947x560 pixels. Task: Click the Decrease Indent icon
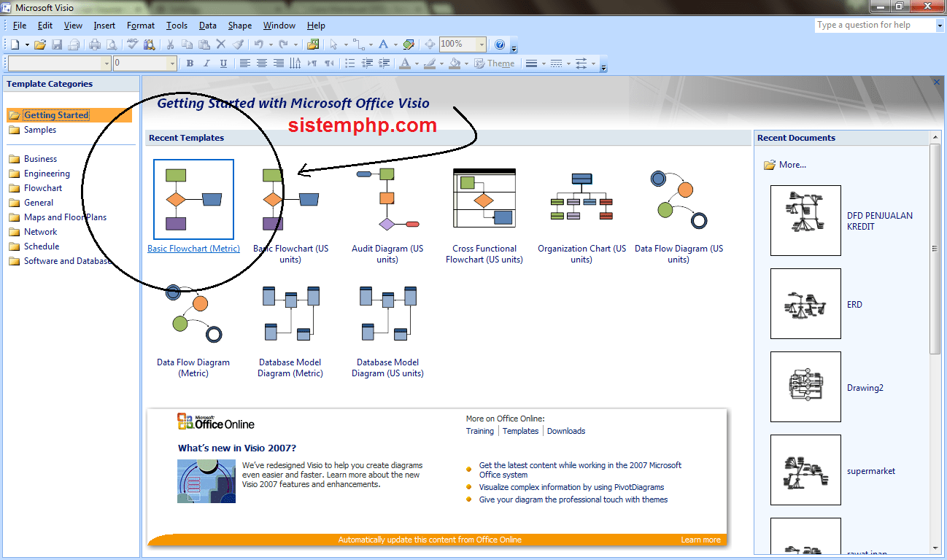[x=367, y=63]
